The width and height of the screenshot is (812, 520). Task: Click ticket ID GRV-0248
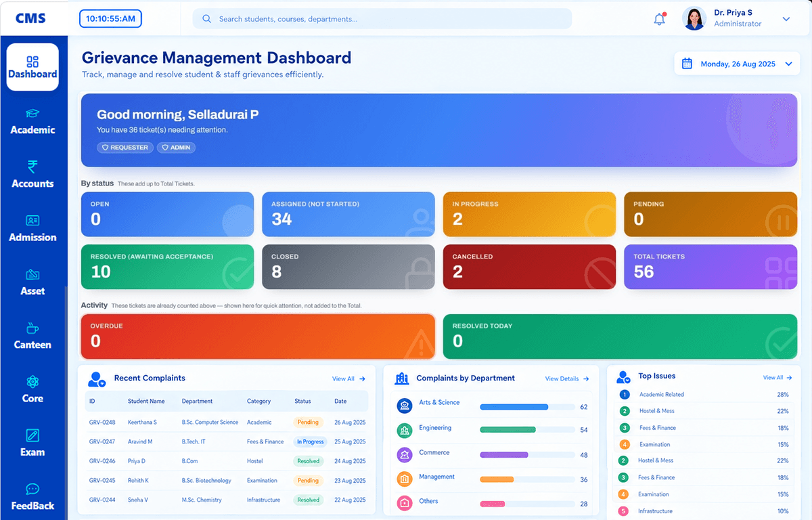click(x=102, y=422)
